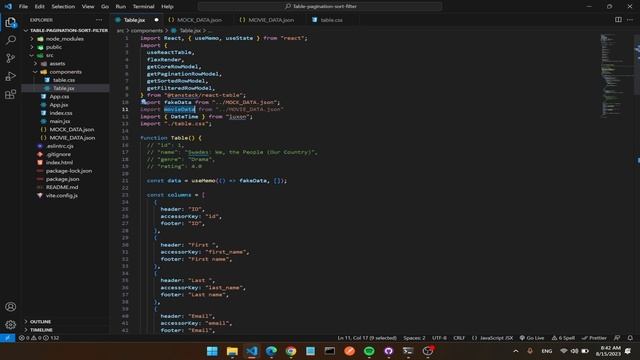Screen dimensions: 640x360
Task: Open the Terminal menu
Action: (143, 7)
